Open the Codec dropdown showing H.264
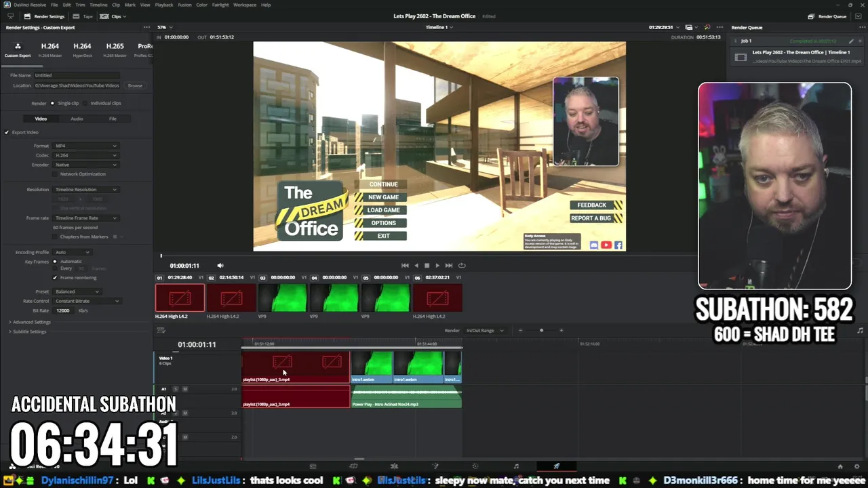Viewport: 868px width, 488px height. point(85,155)
